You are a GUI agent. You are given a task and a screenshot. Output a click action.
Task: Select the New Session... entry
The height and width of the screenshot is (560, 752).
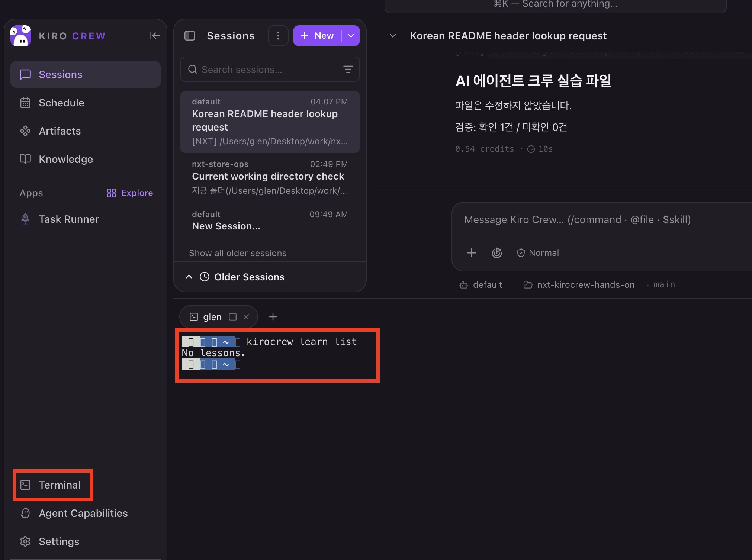(270, 221)
